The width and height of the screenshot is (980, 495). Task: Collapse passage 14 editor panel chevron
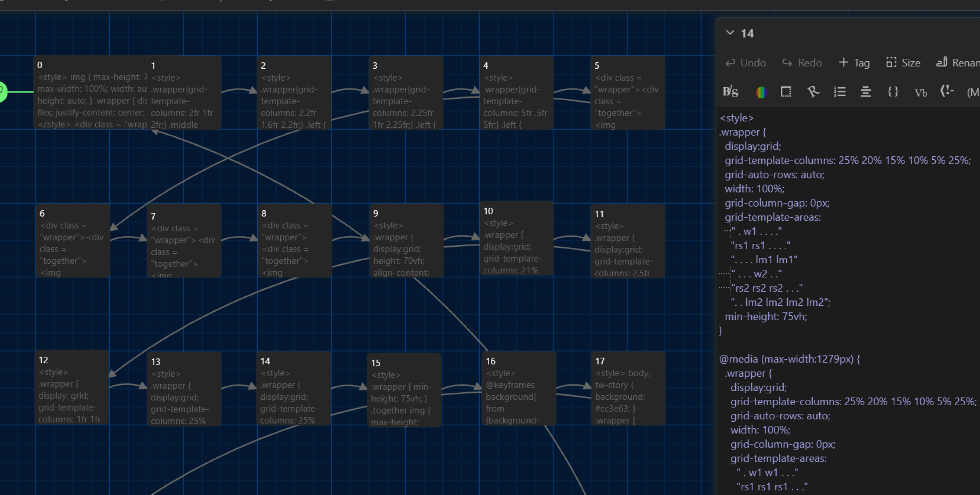pyautogui.click(x=730, y=33)
